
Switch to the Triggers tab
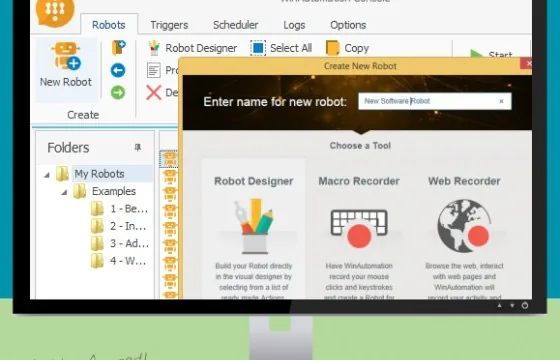point(169,25)
